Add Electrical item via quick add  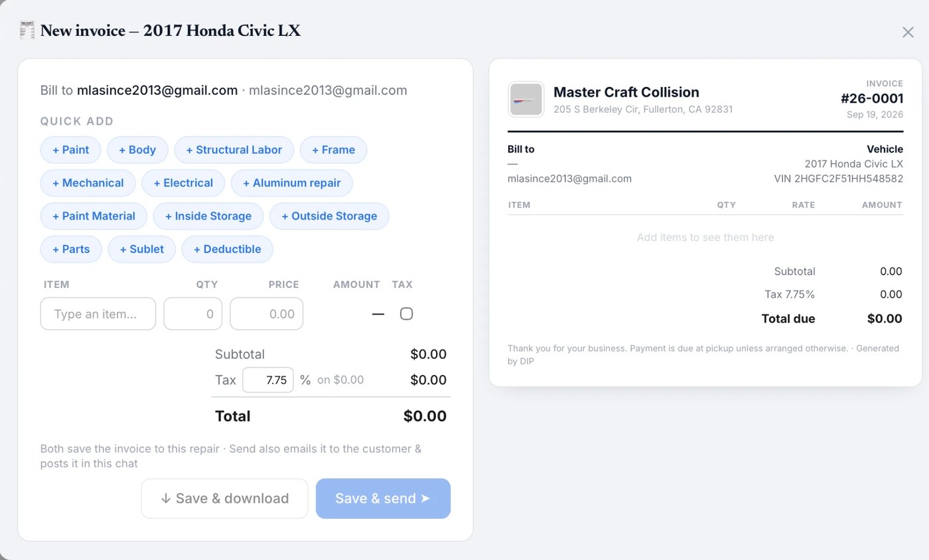click(x=184, y=183)
